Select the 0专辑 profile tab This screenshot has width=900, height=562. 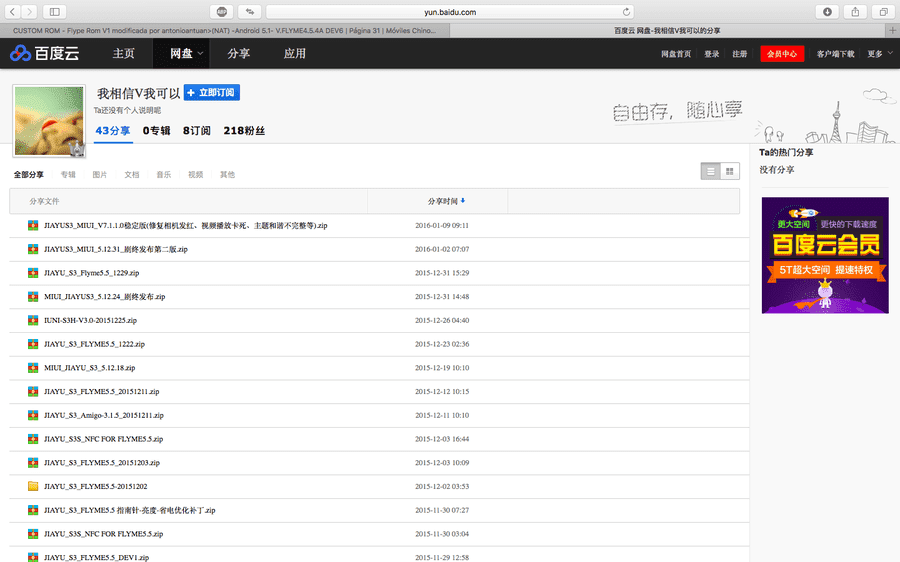(157, 131)
